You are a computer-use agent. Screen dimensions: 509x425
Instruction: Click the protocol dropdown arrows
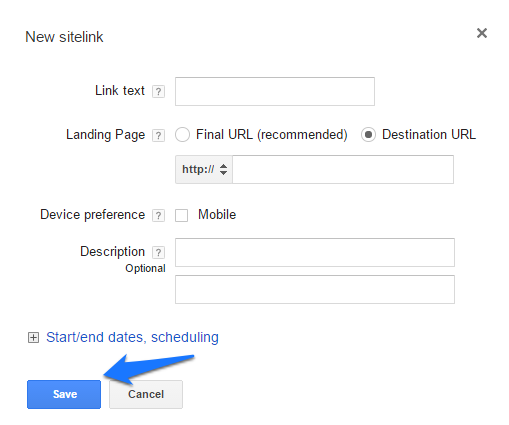pos(223,169)
